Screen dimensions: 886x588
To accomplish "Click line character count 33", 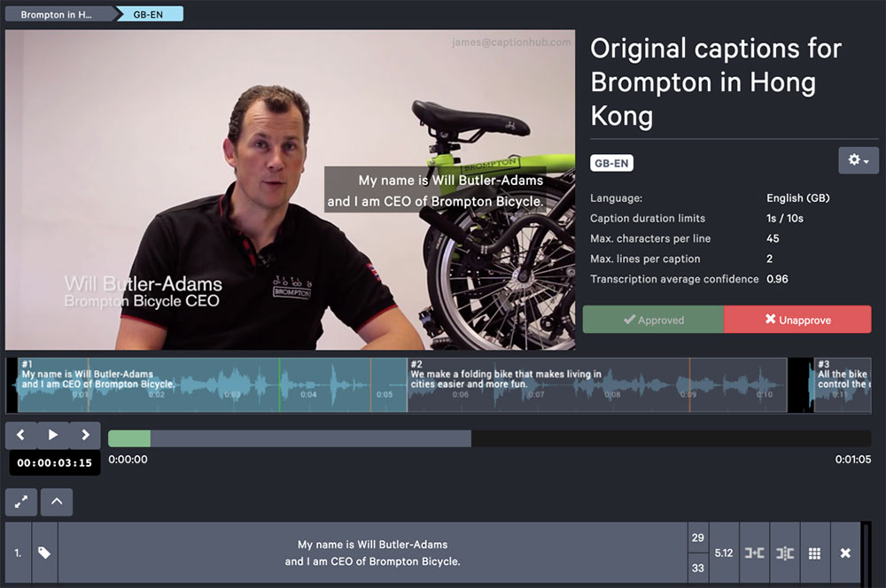I will [698, 568].
